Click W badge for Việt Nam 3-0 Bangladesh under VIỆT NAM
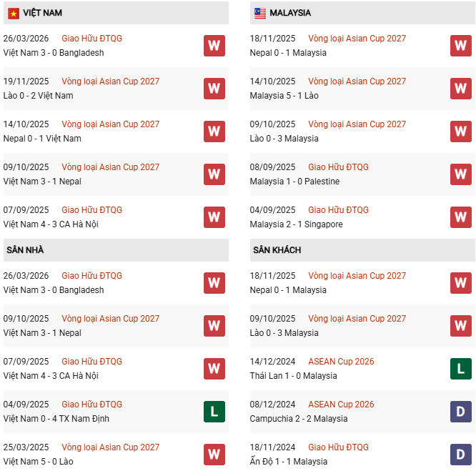Viewport: 476px width, 471px height. point(214,46)
